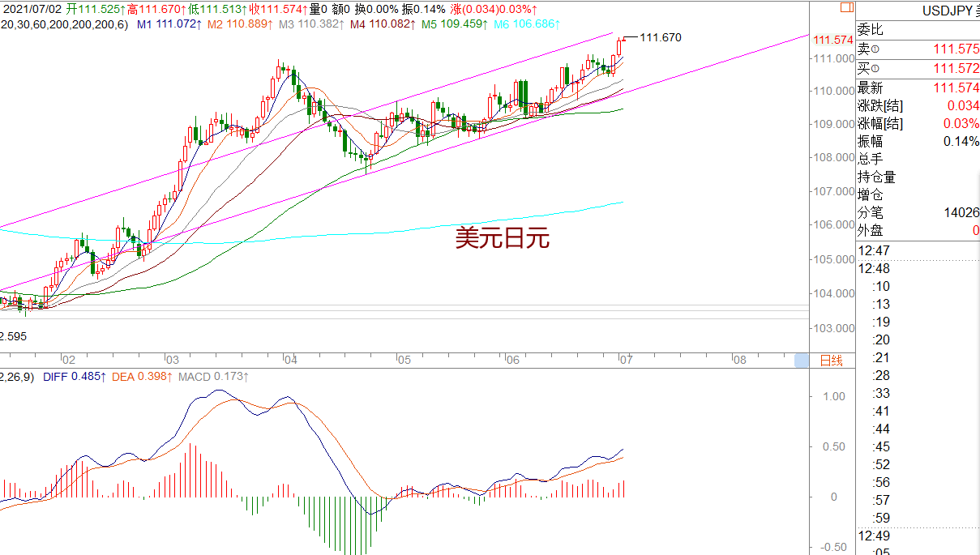Image resolution: width=980 pixels, height=555 pixels.
Task: Click the M6 106.686 moving average label
Action: (x=527, y=25)
